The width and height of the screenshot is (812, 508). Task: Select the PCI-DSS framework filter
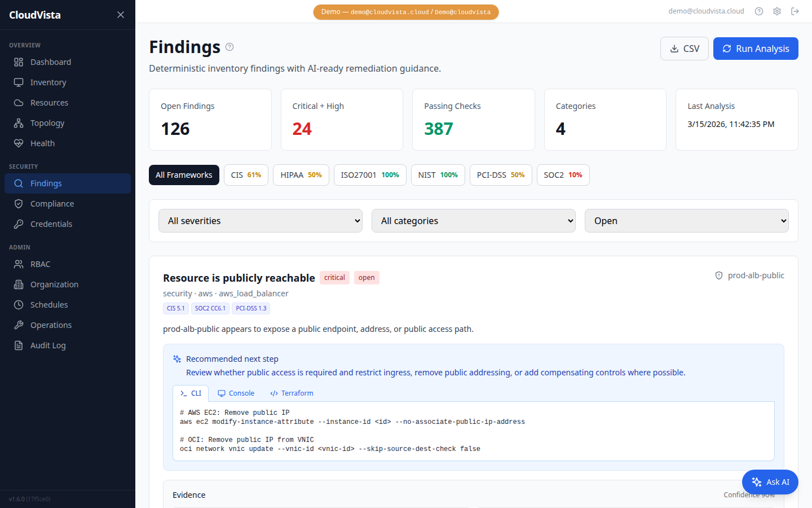[x=500, y=175]
